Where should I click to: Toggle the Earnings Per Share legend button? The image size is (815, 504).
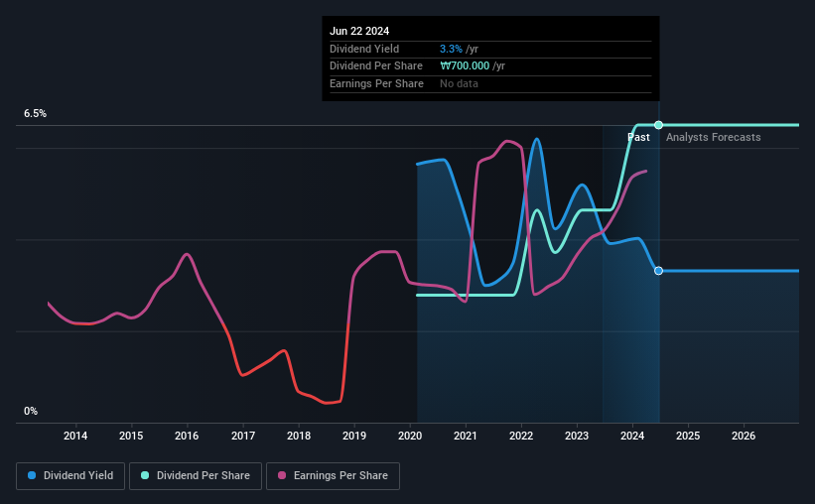point(333,476)
